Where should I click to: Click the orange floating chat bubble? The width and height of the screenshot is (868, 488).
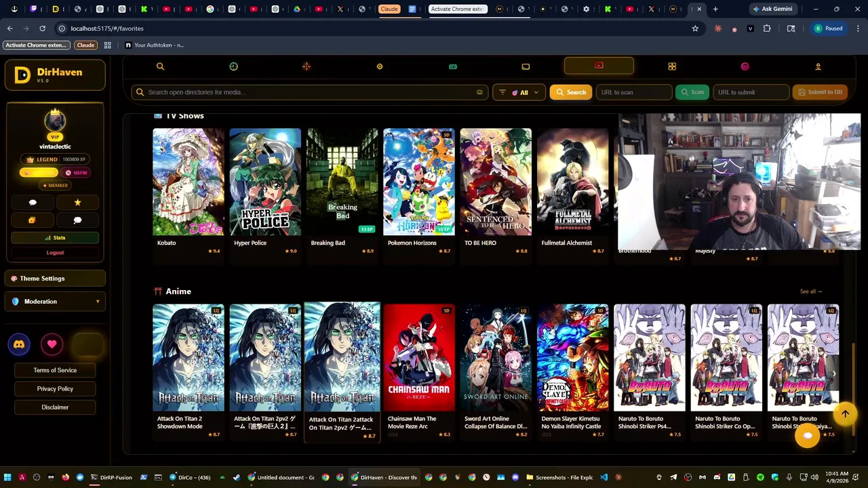tap(807, 436)
